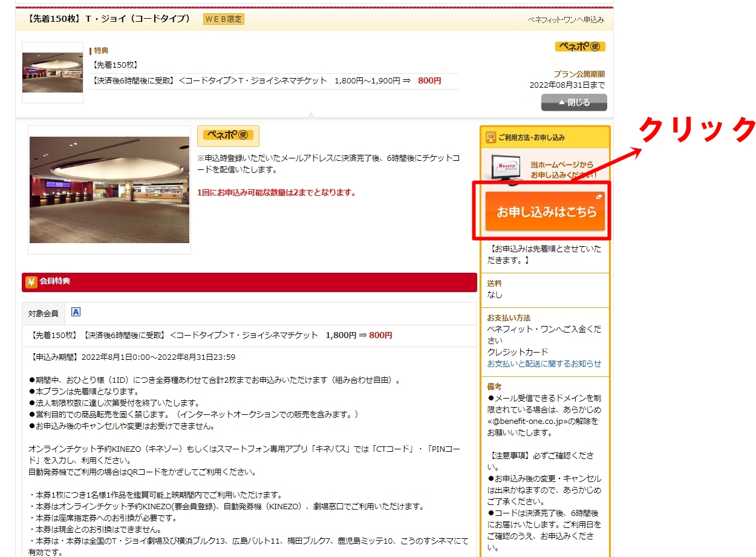Click the プラン公開期間 label

(x=579, y=74)
